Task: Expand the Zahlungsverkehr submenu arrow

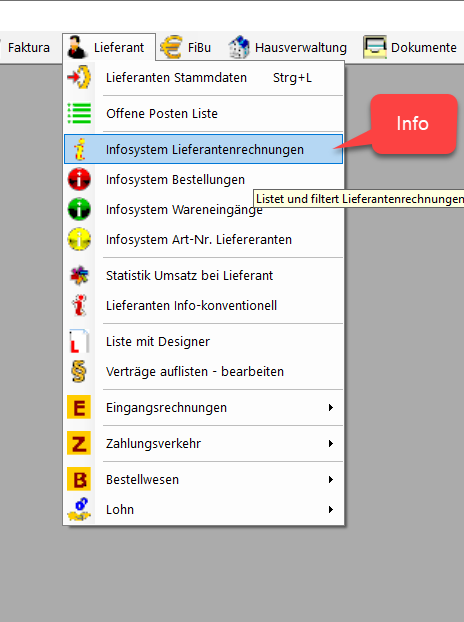Action: tap(331, 443)
